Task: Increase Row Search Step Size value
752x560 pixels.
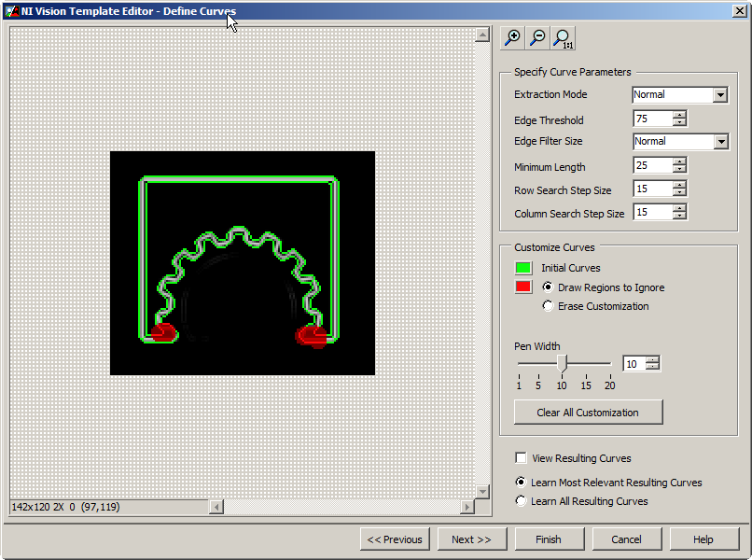Action: (x=679, y=185)
